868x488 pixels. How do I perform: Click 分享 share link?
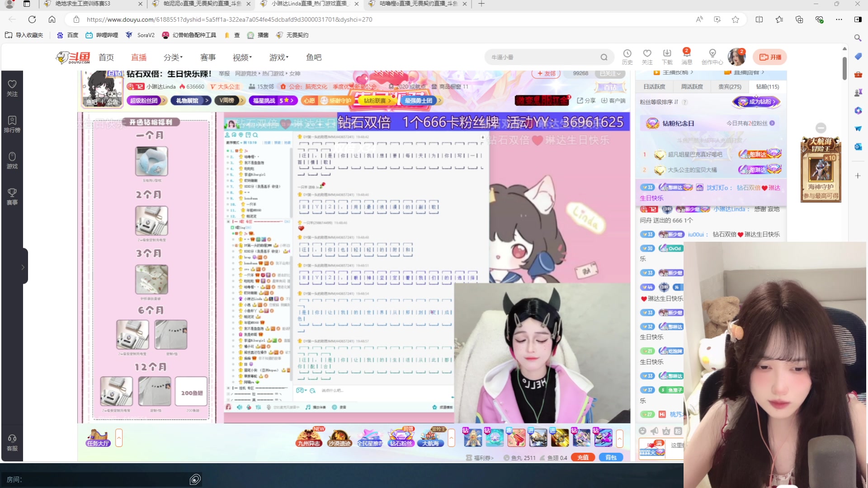click(586, 100)
